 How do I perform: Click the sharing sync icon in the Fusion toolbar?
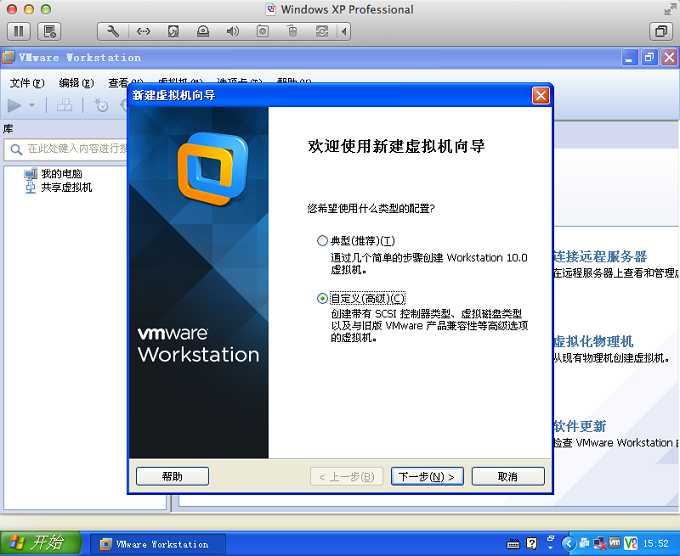click(322, 31)
